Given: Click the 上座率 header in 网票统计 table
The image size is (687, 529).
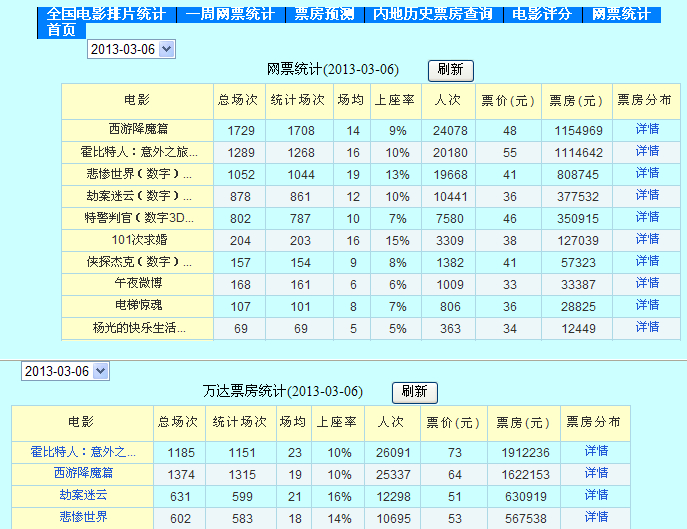Looking at the screenshot, I should tap(395, 100).
